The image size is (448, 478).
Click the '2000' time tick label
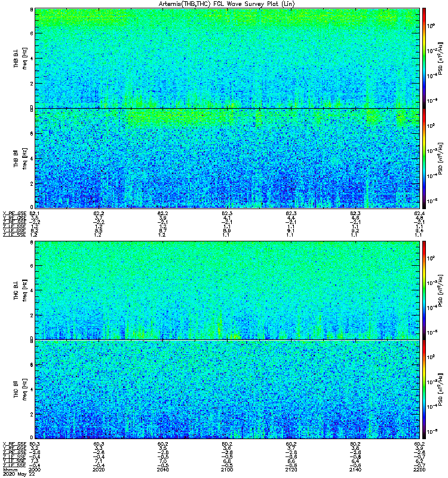(35, 470)
